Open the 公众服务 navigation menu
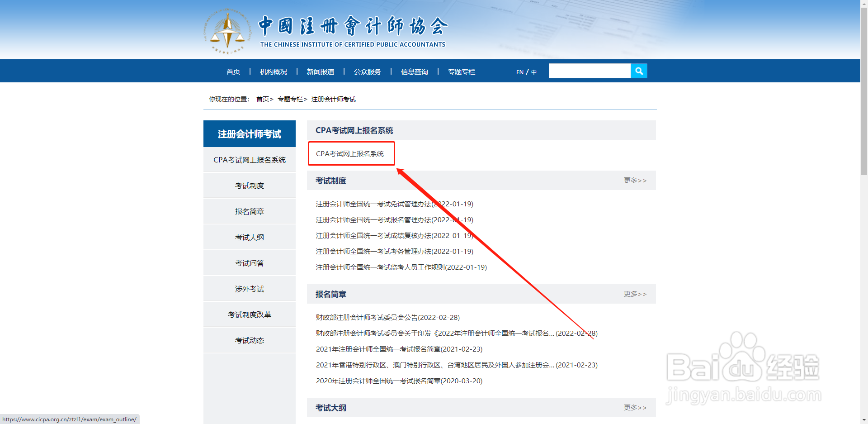The width and height of the screenshot is (868, 424). pos(368,71)
